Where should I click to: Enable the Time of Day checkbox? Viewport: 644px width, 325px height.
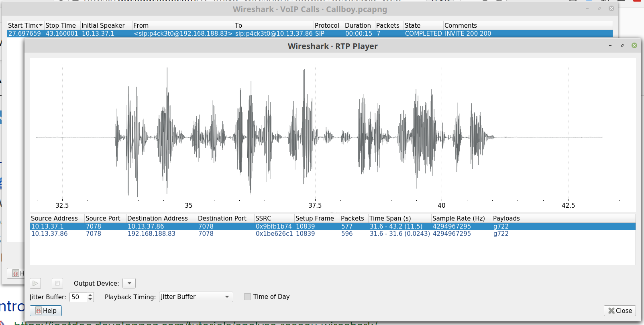[x=247, y=296]
